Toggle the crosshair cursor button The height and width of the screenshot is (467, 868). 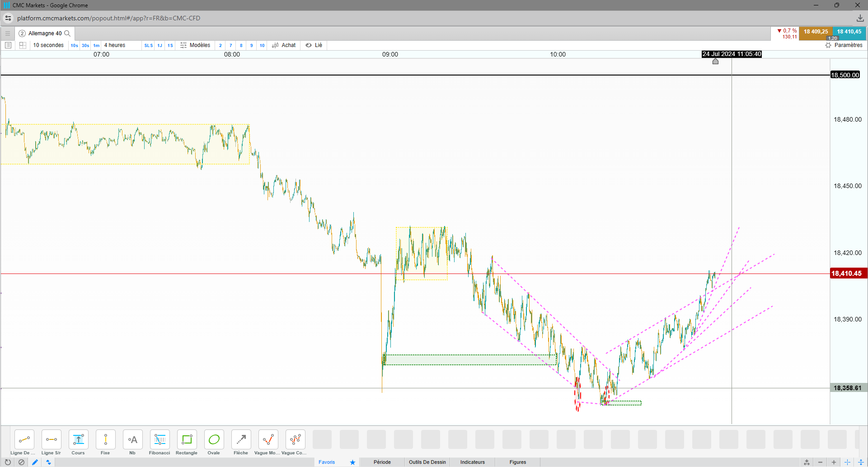[847, 462]
